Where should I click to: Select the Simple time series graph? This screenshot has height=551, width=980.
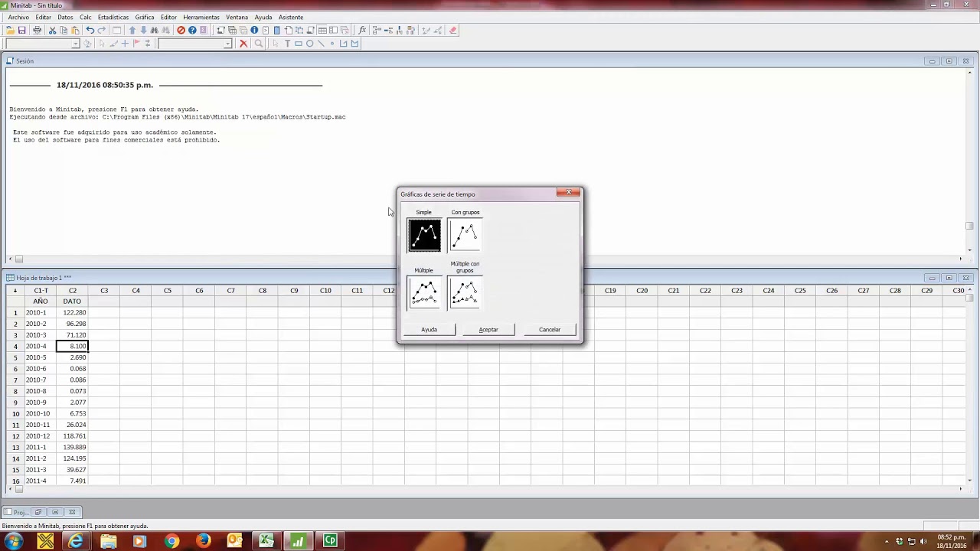(x=424, y=235)
